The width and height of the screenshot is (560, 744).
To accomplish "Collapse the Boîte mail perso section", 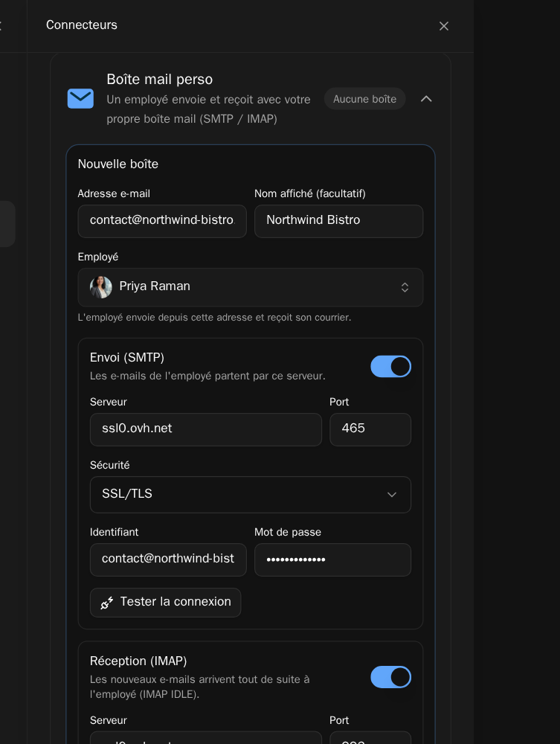I will coord(426,99).
